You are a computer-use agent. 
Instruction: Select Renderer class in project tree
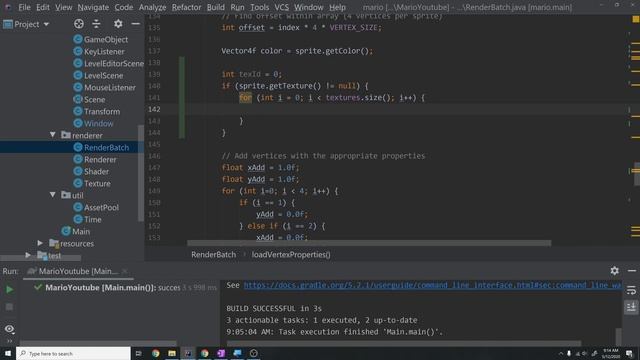click(x=100, y=160)
